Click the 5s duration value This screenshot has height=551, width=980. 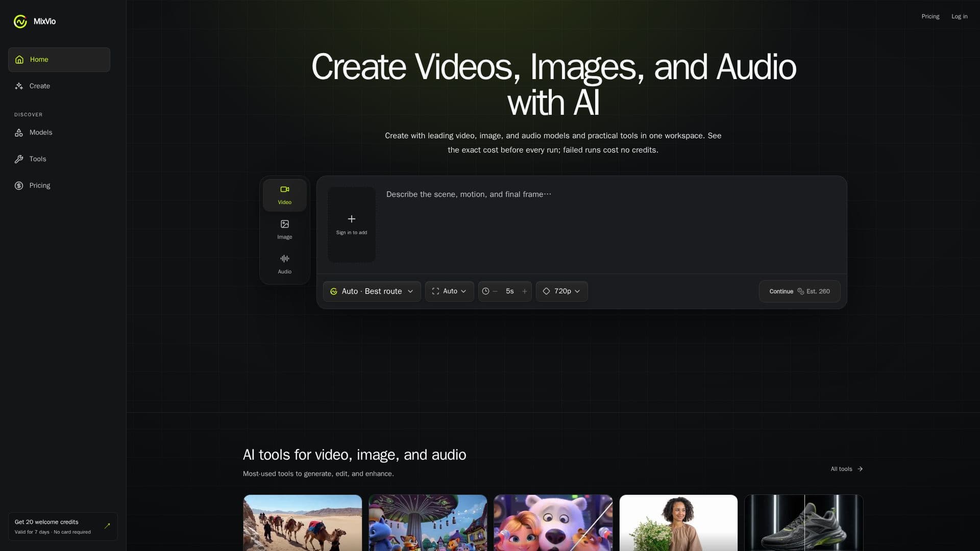[509, 291]
